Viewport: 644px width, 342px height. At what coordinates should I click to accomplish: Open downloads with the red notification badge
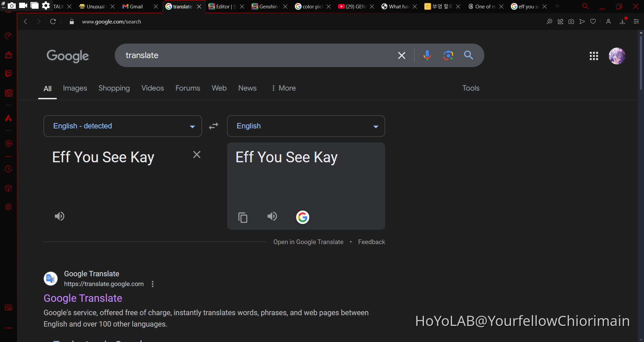pos(623,21)
